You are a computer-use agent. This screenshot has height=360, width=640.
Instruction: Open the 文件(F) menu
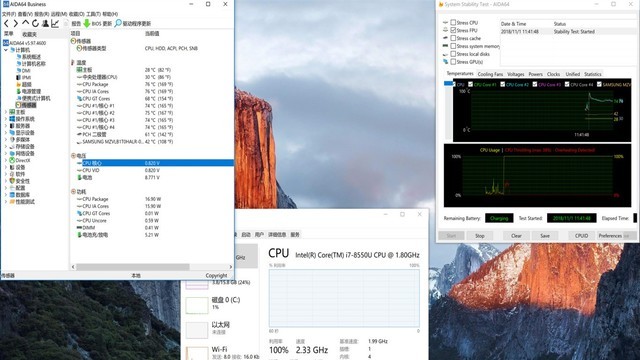[x=9, y=14]
